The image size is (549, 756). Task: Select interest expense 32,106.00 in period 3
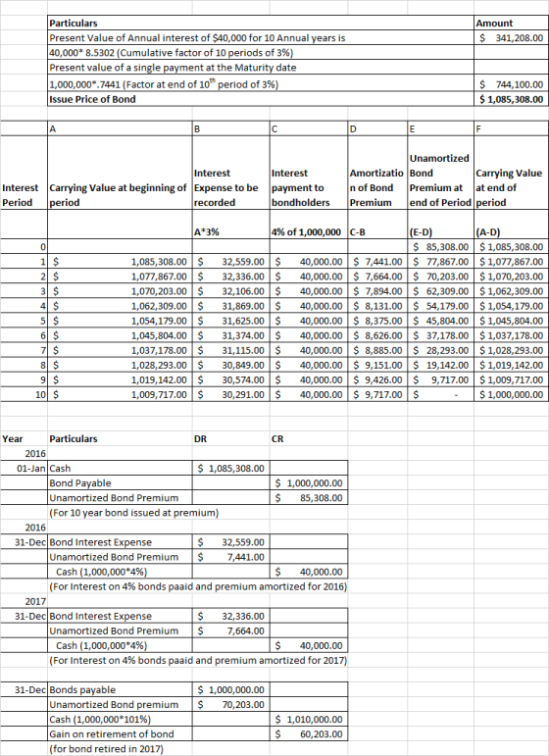(x=231, y=291)
